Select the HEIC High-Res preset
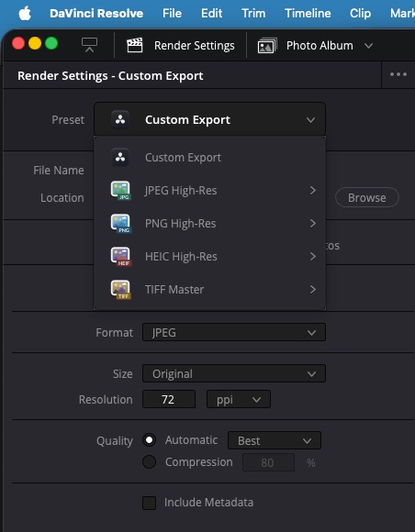Viewport: 415px width, 532px height. 209,256
